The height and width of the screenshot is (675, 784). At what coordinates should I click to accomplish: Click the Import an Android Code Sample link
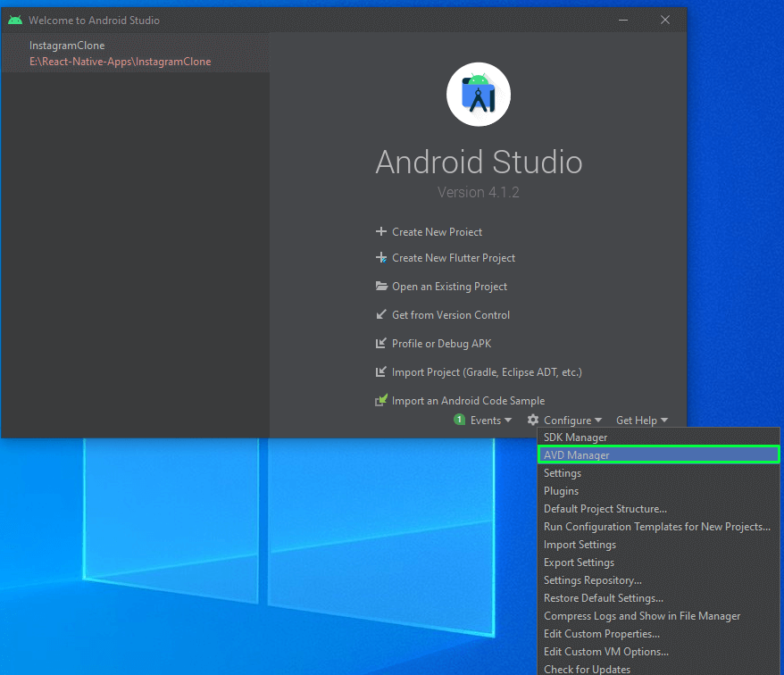pos(468,401)
